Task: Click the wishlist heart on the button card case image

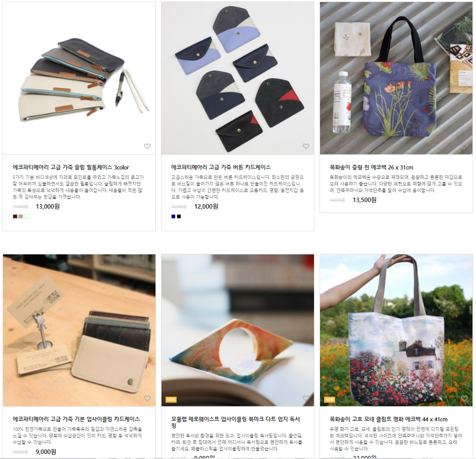Action: [306, 146]
